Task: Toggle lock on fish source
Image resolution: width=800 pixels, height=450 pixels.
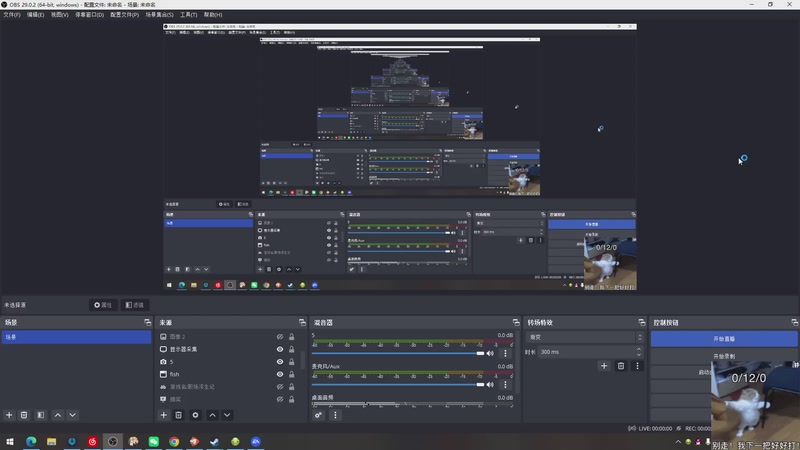Action: (x=291, y=374)
